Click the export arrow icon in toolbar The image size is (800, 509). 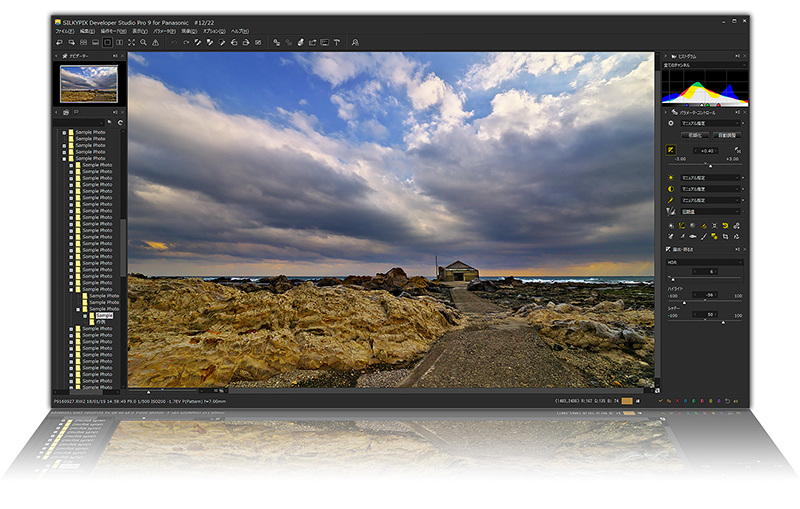312,43
